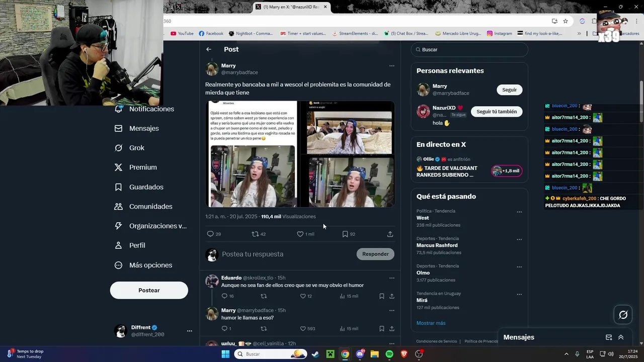Bookmark Eduardo's comment
The image size is (644, 362).
click(381, 296)
